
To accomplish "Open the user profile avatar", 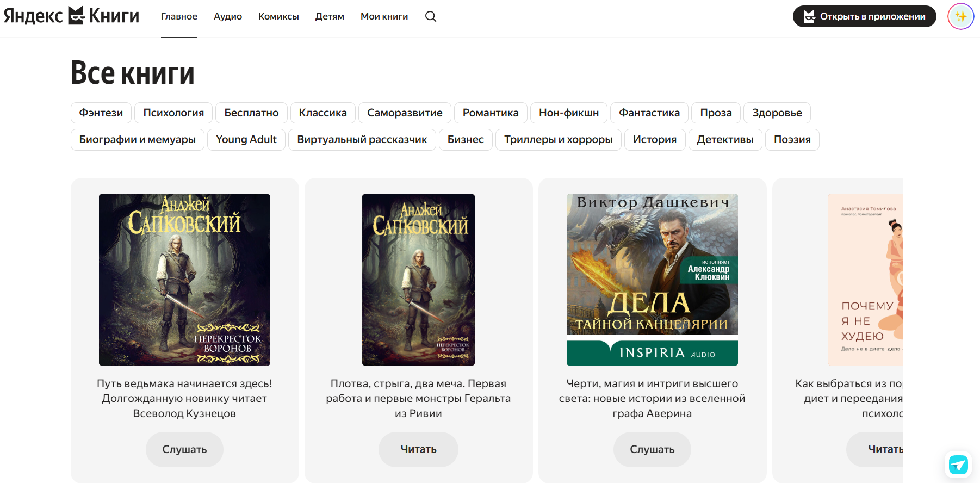I will 960,16.
